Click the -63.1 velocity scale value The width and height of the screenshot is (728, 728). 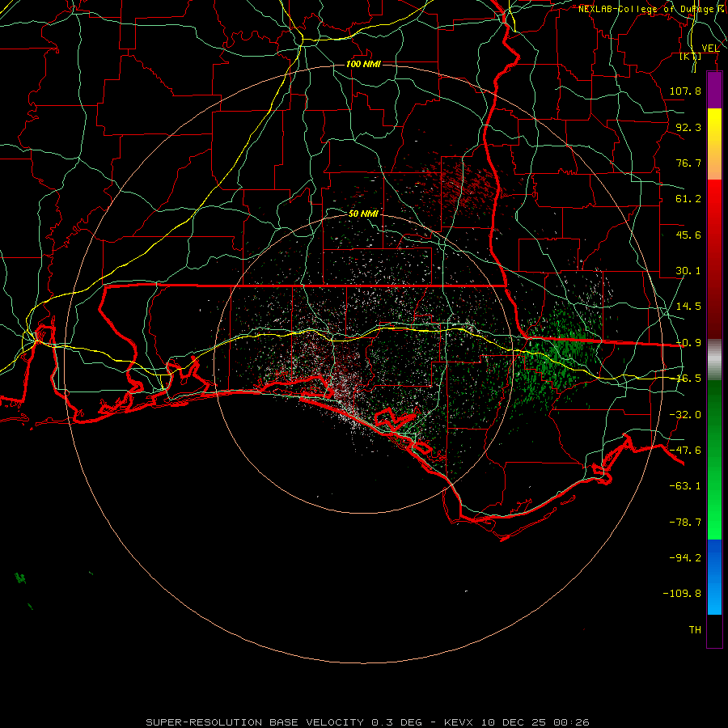pyautogui.click(x=685, y=486)
